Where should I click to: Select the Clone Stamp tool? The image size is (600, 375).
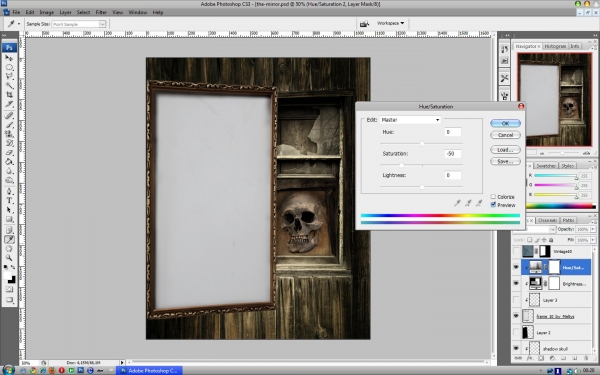[9, 134]
